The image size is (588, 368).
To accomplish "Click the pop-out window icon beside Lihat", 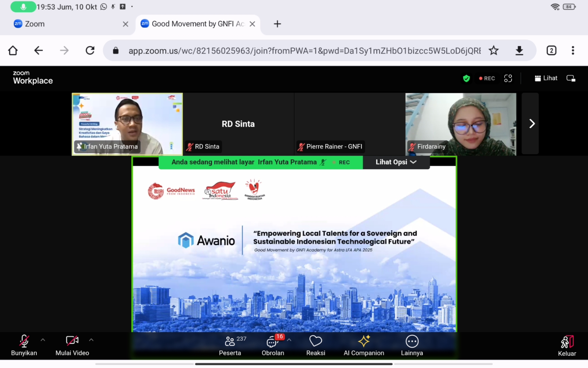I will [571, 79].
